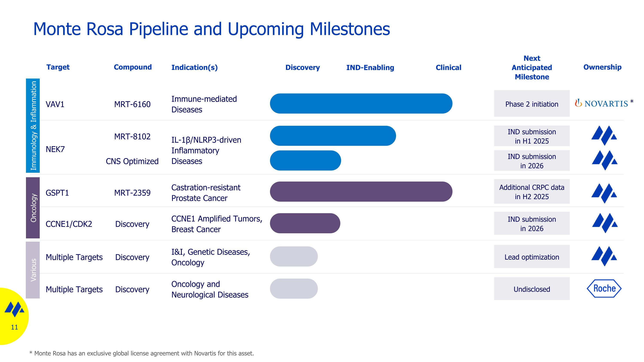Click the Phase 2 initiation milestone box

pos(532,104)
